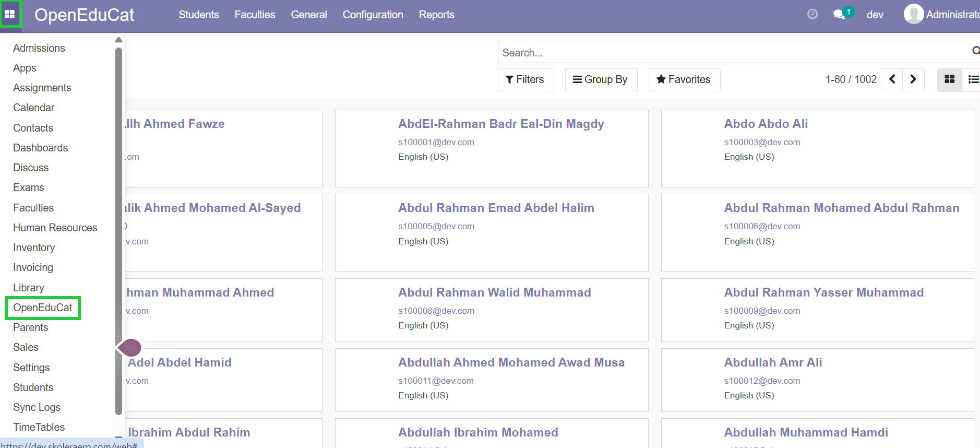
Task: Go to previous page of records
Action: click(892, 79)
